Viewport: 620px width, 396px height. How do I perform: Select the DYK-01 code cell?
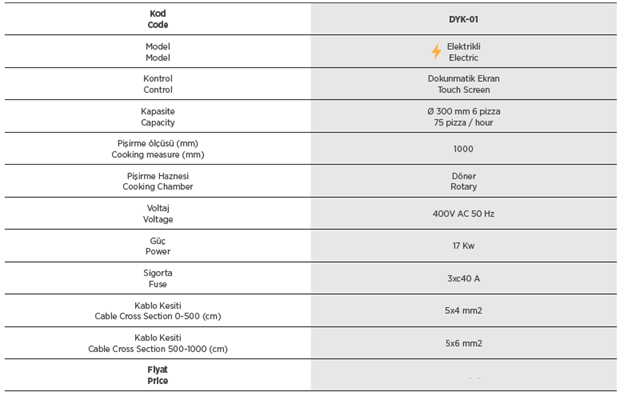(463, 19)
